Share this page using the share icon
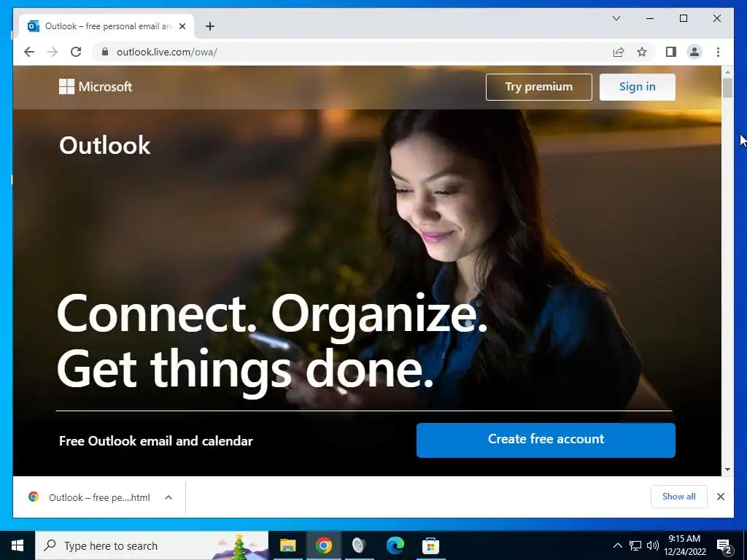This screenshot has width=747, height=560. [x=619, y=52]
